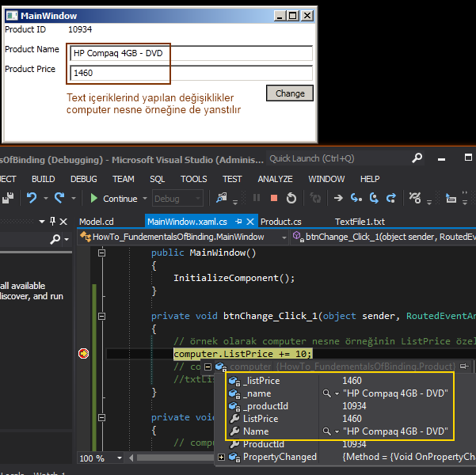Pin the computer datatip using the pin icon
The image size is (476, 475).
[x=463, y=367]
